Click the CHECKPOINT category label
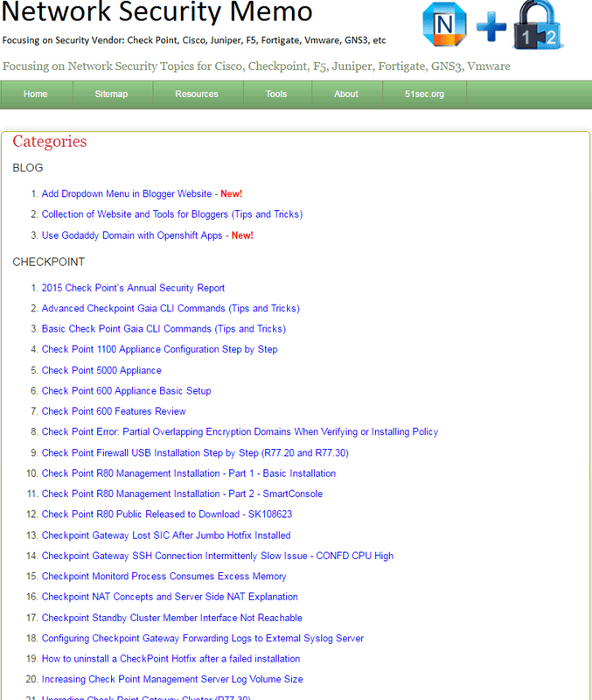This screenshot has height=700, width=592. 49,262
